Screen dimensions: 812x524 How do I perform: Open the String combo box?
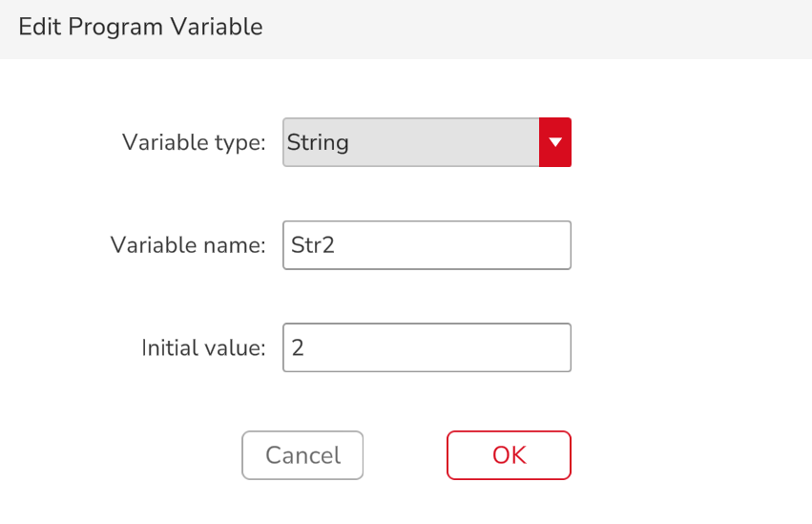point(411,143)
